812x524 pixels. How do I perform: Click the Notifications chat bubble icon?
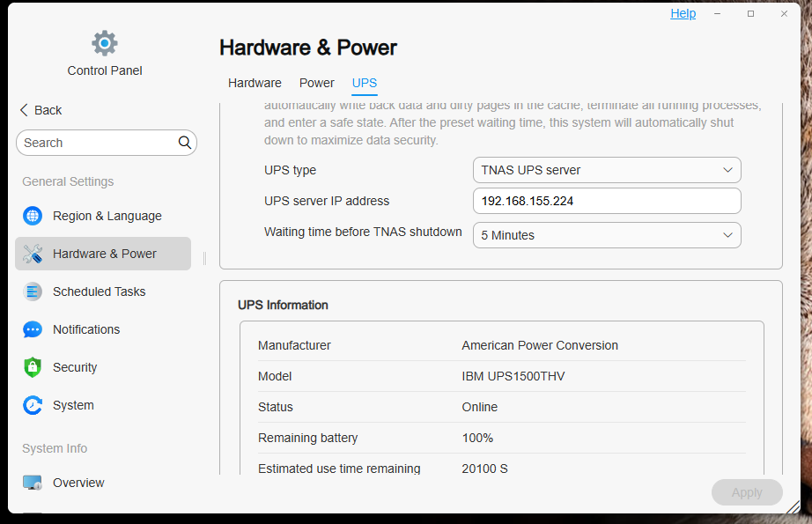[x=33, y=329]
